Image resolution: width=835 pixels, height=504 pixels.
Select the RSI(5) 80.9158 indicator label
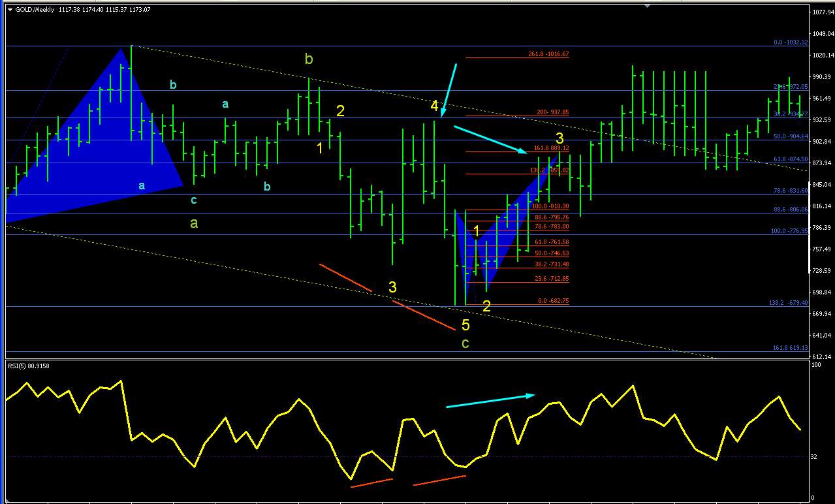(x=29, y=366)
